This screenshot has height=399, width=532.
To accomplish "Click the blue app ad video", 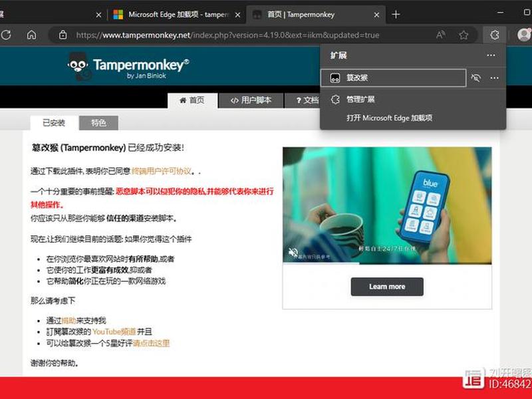I will (387, 205).
